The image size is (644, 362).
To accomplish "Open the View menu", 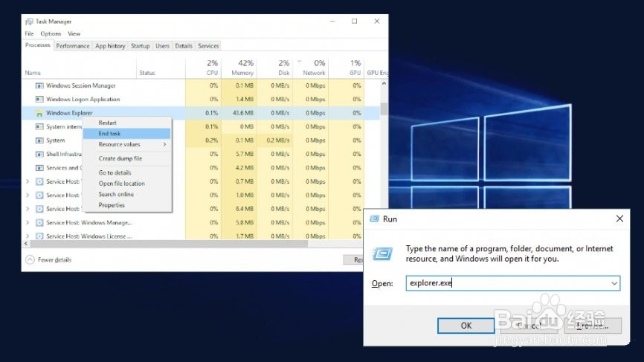I will point(74,33).
